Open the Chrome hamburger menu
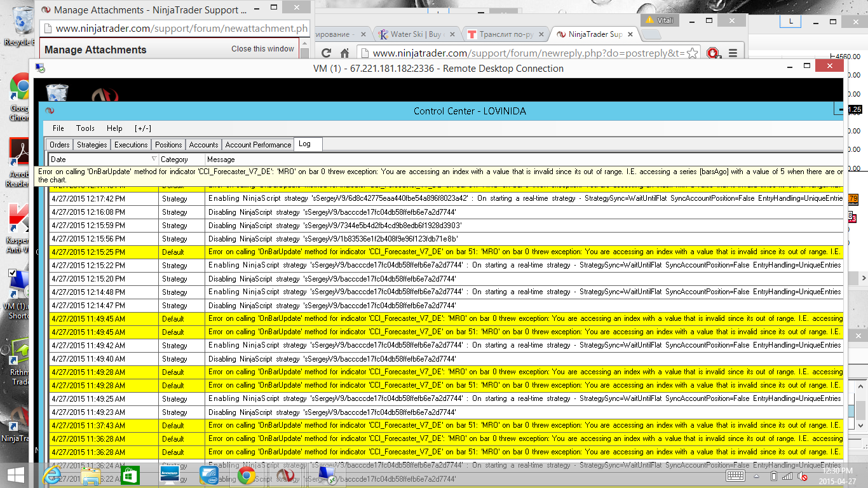 click(x=733, y=53)
